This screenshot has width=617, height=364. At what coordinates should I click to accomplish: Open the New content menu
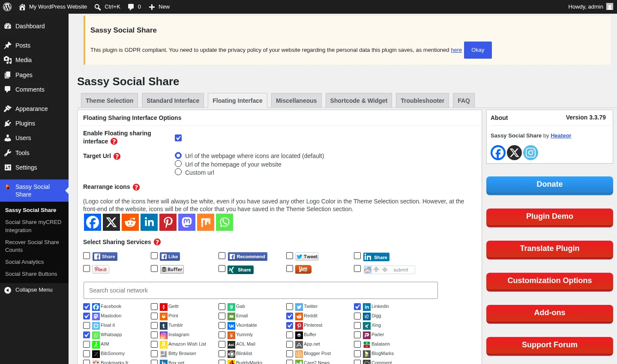[x=159, y=7]
